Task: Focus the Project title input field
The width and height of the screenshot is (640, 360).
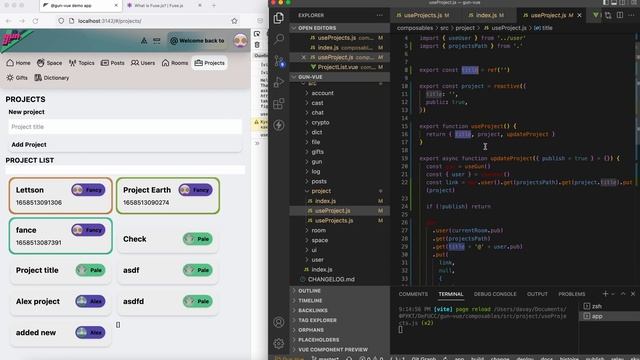Action: pos(125,127)
